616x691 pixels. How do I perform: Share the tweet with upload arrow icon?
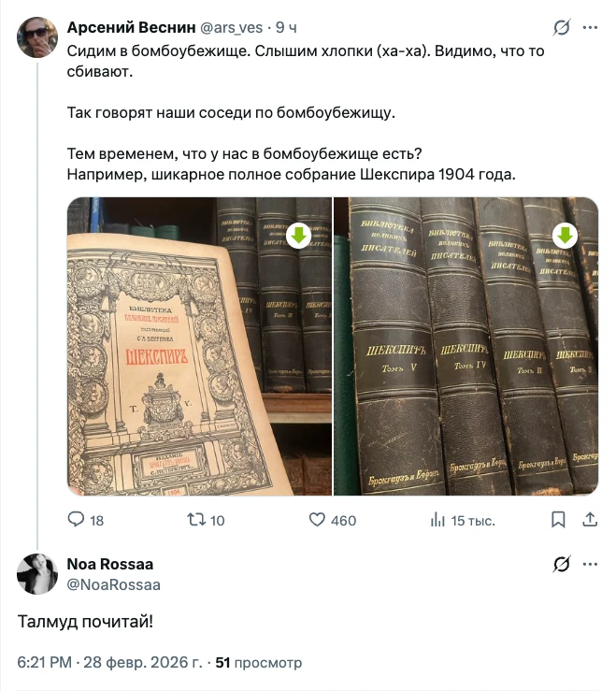[590, 520]
